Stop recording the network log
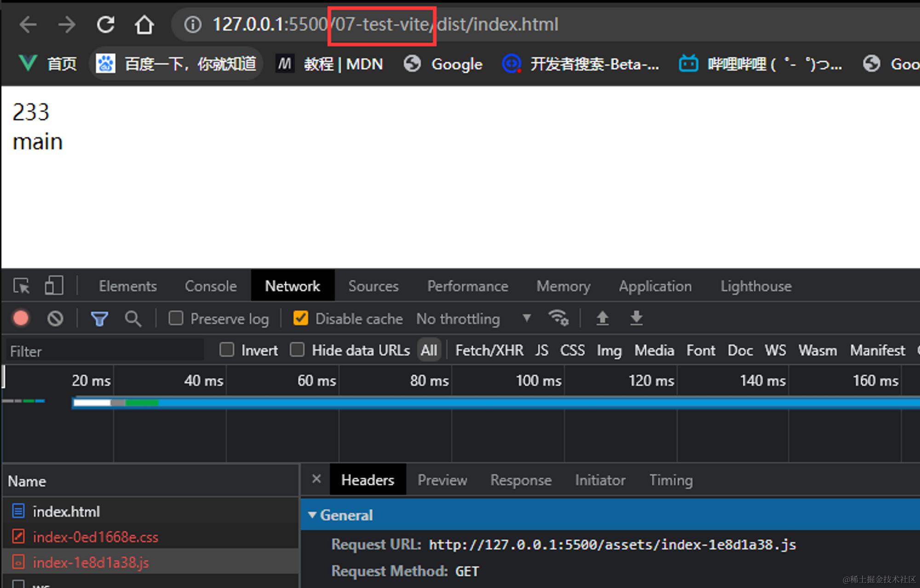The image size is (920, 588). coord(21,318)
